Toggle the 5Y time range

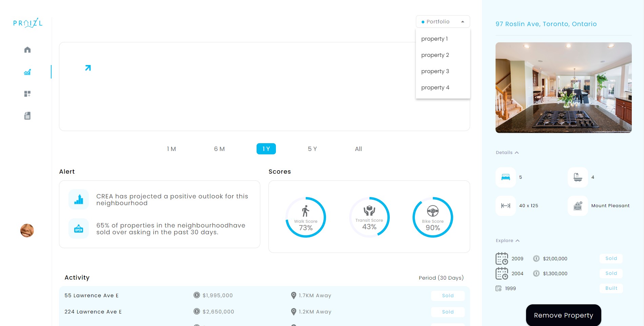click(312, 149)
